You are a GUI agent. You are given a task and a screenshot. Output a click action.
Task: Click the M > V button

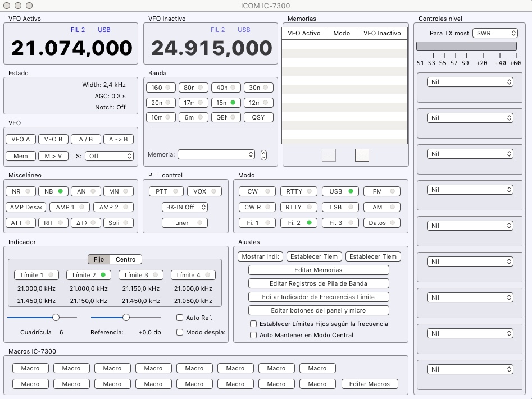(53, 156)
